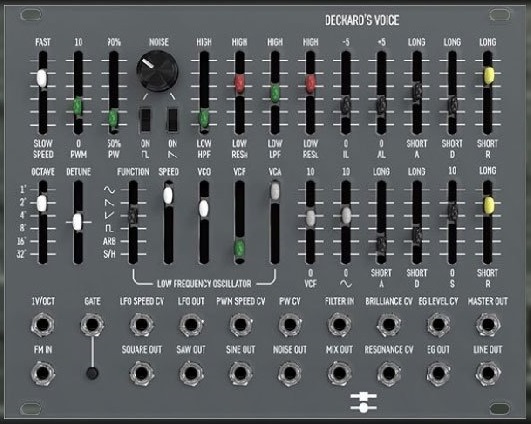Click the LFO SPEED slider handle
The height and width of the screenshot is (424, 531).
168,195
